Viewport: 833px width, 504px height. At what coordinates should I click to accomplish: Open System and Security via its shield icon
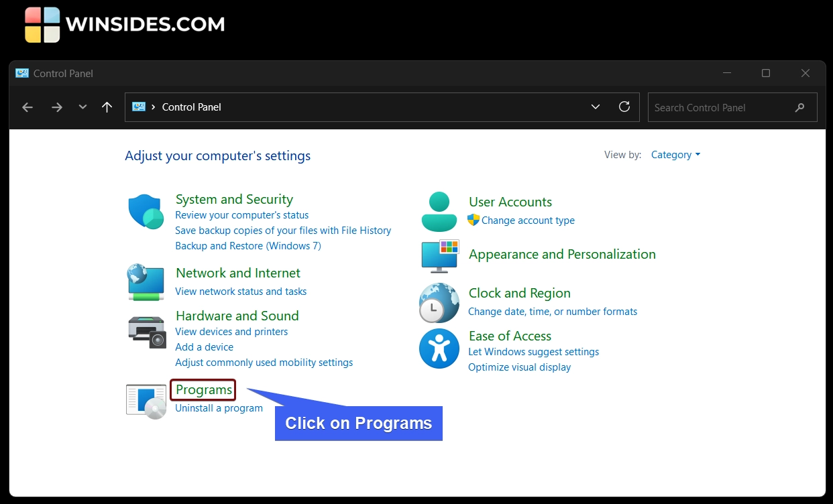pos(146,210)
